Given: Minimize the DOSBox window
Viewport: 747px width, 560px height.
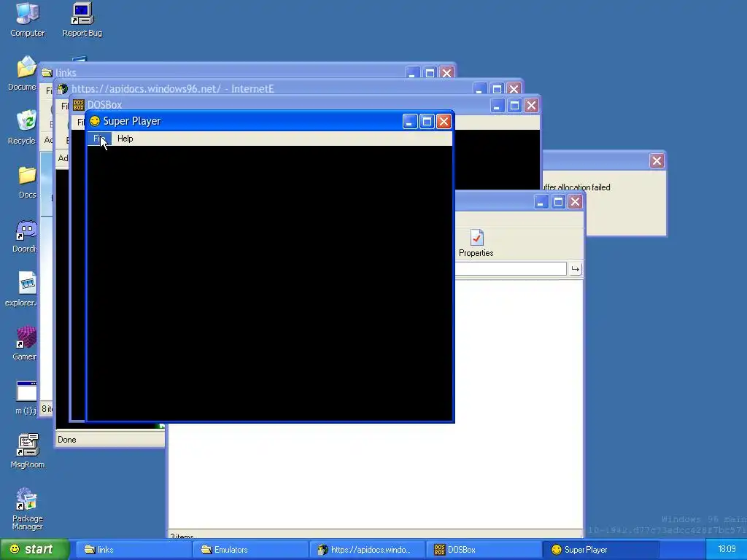Looking at the screenshot, I should pos(497,105).
